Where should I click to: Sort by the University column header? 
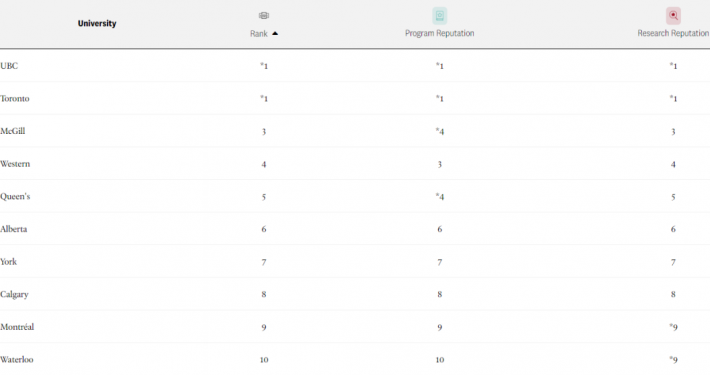click(x=97, y=24)
